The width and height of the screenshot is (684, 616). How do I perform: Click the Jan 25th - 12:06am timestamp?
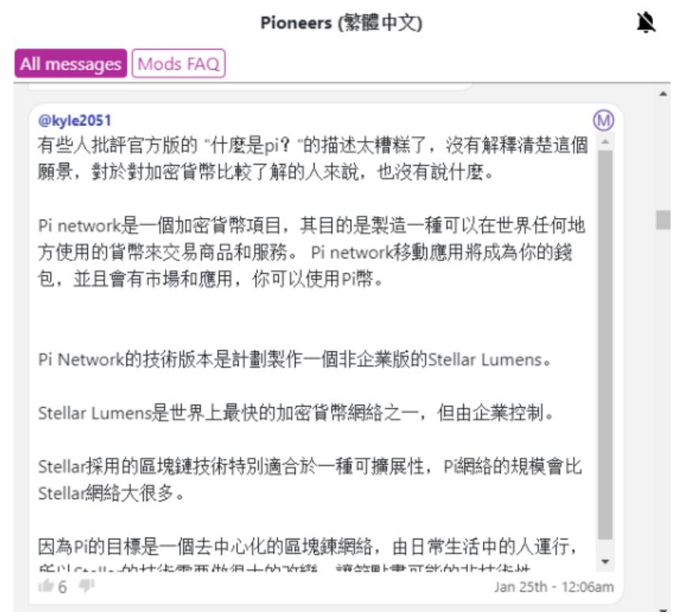554,587
